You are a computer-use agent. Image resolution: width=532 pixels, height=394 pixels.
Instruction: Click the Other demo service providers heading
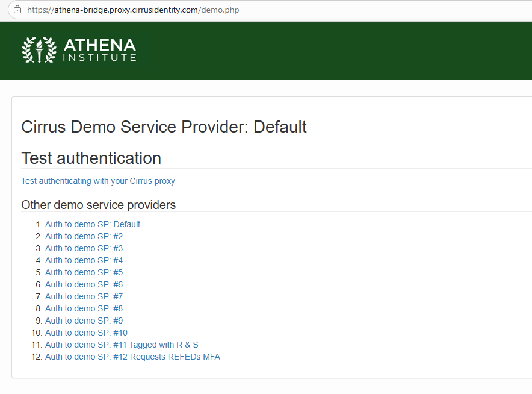click(98, 205)
